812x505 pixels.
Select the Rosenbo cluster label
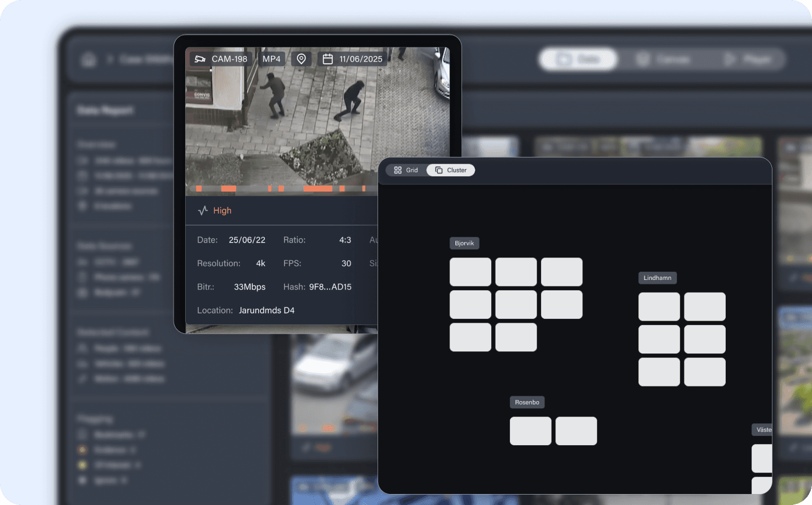527,402
